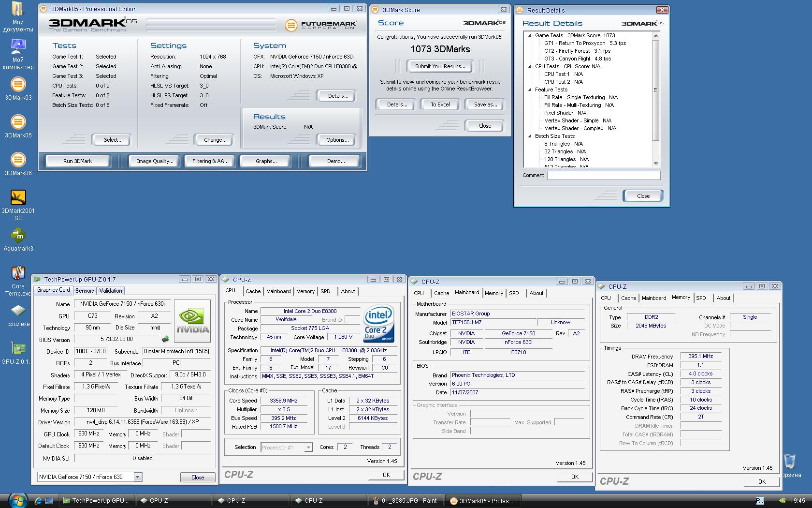This screenshot has width=812, height=508.
Task: Click the BIOS chip icon in GPU-Z
Action: click(x=166, y=339)
